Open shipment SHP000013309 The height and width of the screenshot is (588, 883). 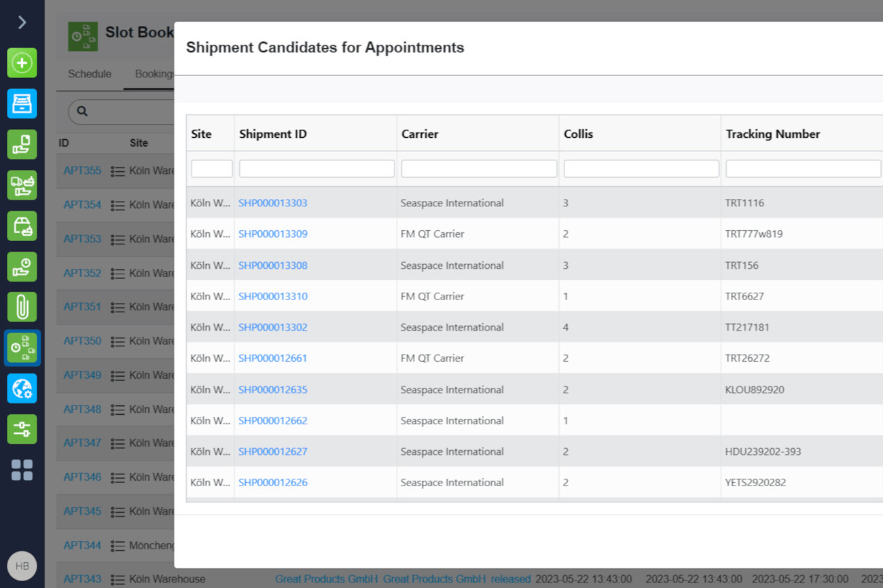(272, 234)
